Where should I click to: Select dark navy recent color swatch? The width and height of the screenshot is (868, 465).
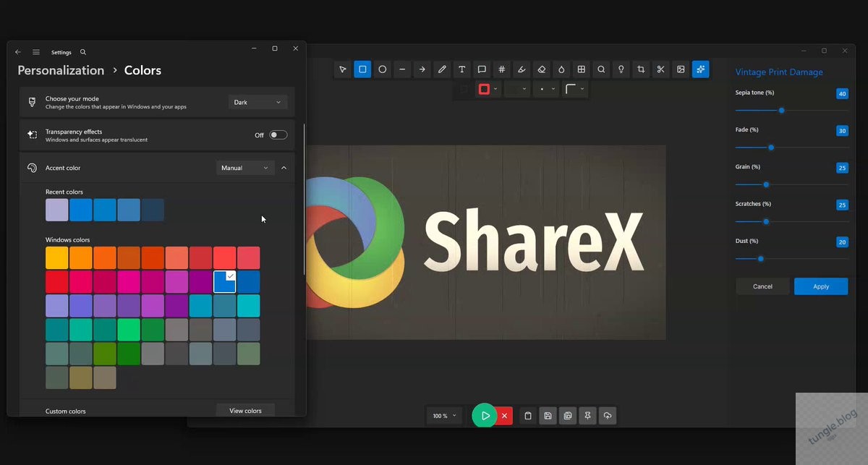point(153,210)
